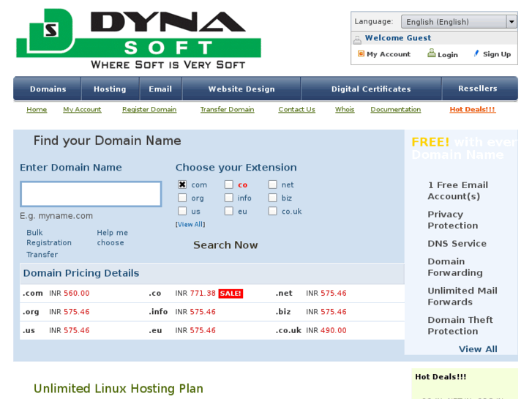Click the Search Now button
Viewport: 532px width, 399px height.
225,245
